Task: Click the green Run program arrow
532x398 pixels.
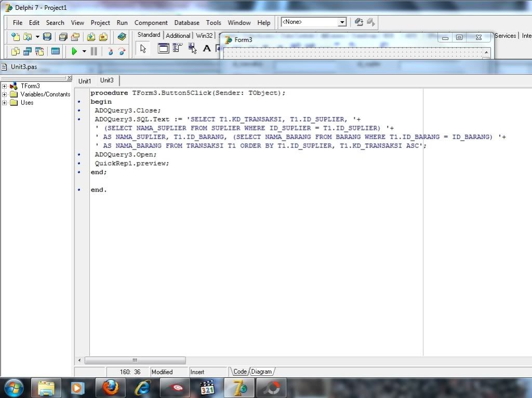Action: [x=74, y=51]
